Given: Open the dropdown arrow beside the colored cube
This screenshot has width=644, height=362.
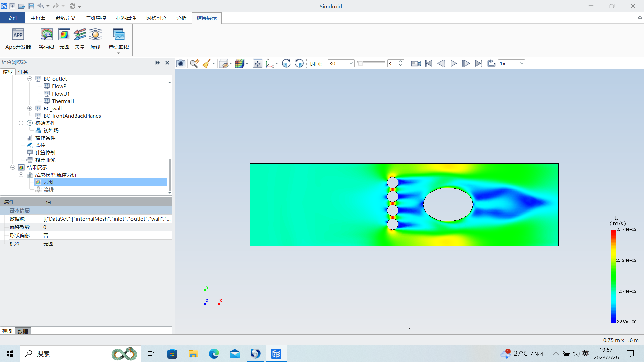Looking at the screenshot, I should (x=247, y=63).
